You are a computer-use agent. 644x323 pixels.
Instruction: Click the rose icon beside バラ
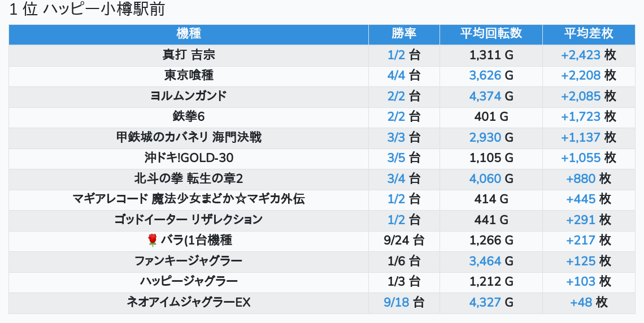coord(152,241)
